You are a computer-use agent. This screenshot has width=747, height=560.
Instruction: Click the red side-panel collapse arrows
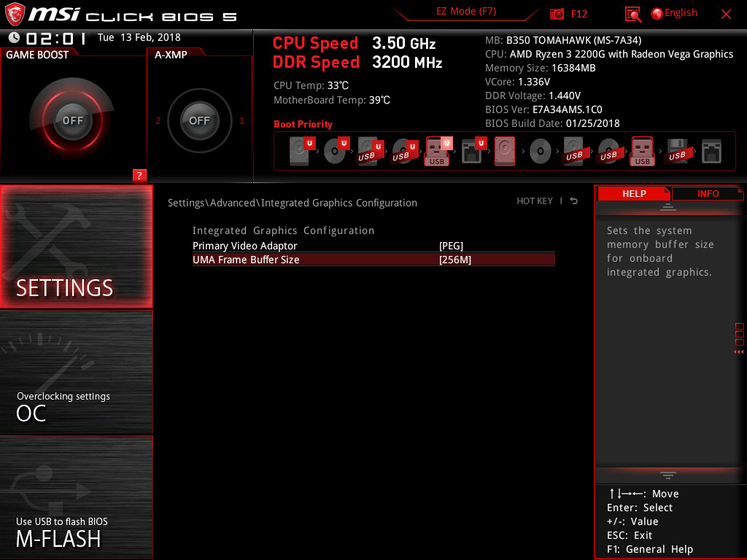(738, 352)
